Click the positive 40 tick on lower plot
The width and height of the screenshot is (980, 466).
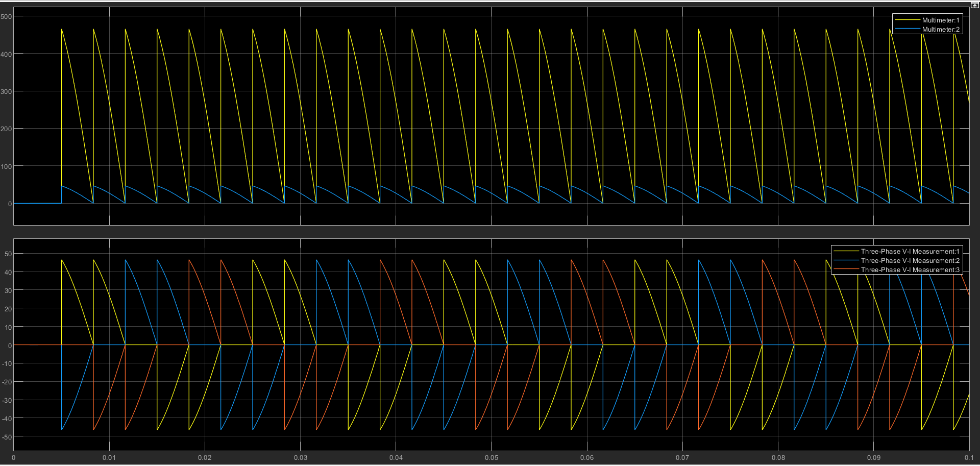pos(8,272)
